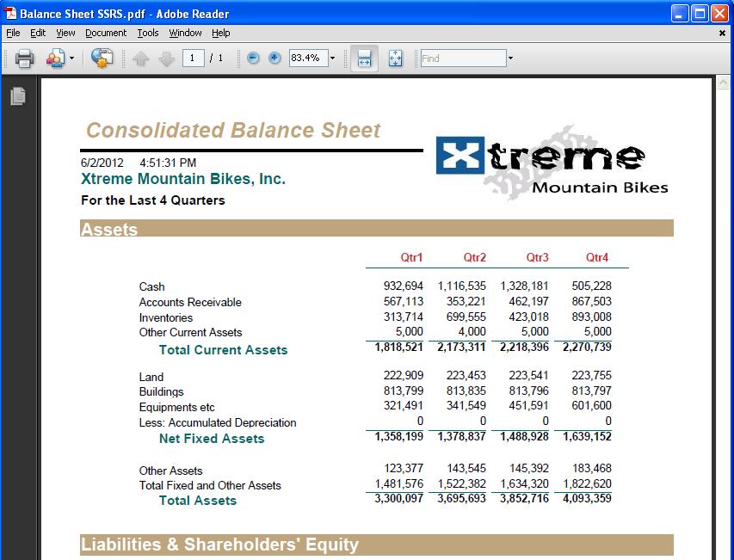This screenshot has height=560, width=734.
Task: Open the zoom percentage dropdown arrow
Action: pos(332,58)
